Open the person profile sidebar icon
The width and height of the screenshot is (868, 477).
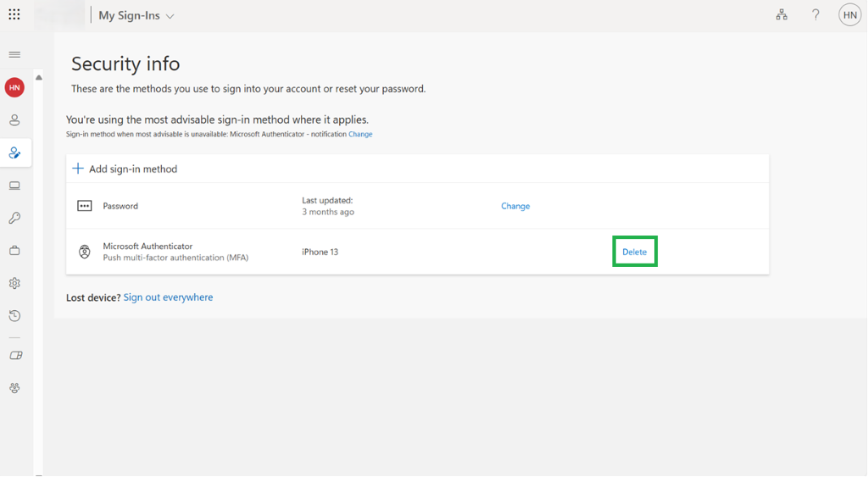coord(15,120)
